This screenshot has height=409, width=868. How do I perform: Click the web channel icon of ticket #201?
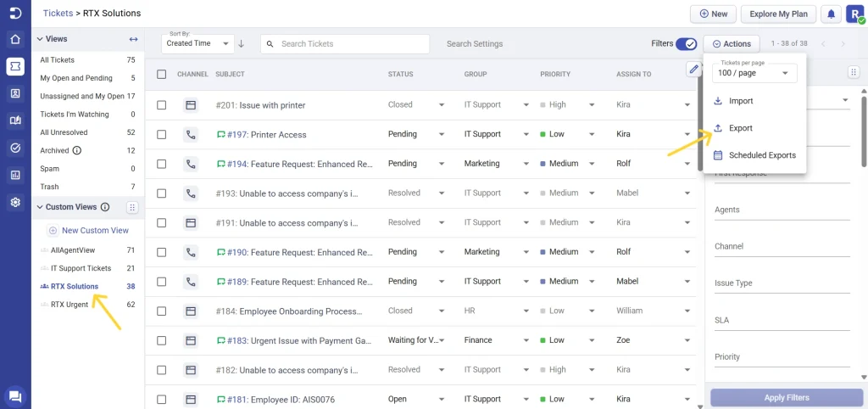click(x=191, y=104)
